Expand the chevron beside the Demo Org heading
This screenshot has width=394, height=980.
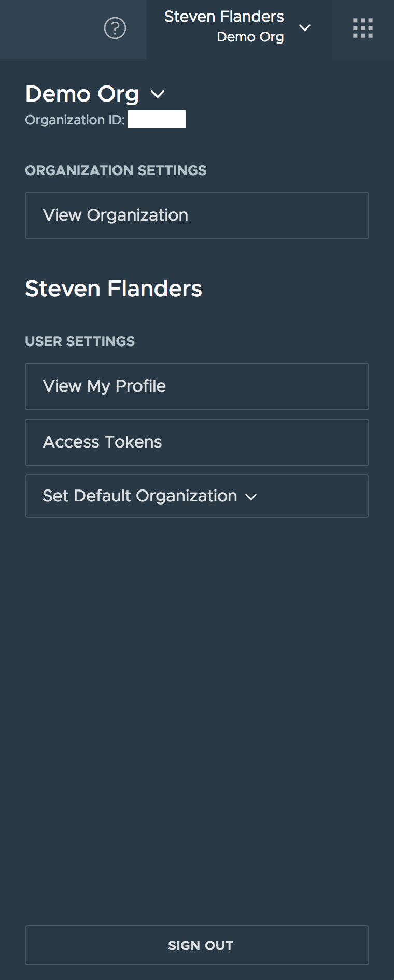[x=158, y=94]
